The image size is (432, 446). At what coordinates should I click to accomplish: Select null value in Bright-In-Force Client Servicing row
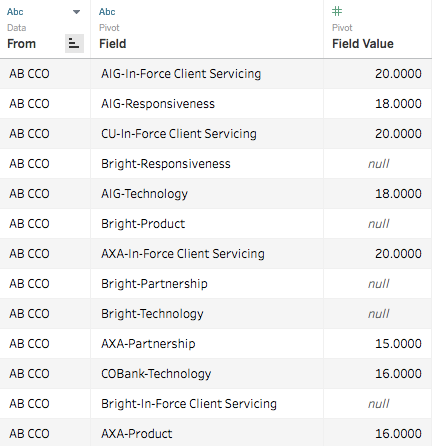click(x=379, y=404)
